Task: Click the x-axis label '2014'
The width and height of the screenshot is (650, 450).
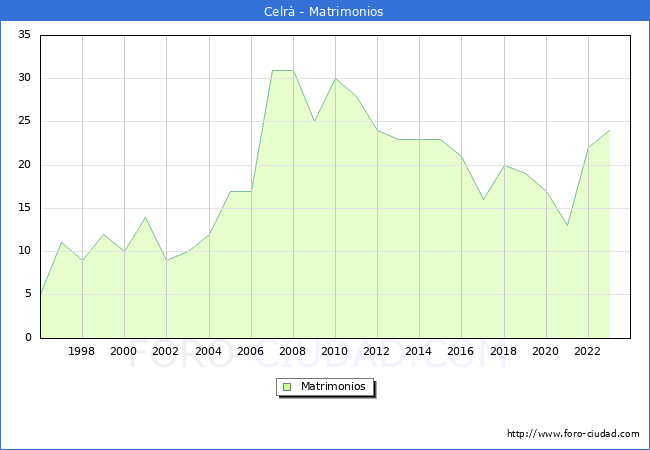Action: (x=418, y=351)
